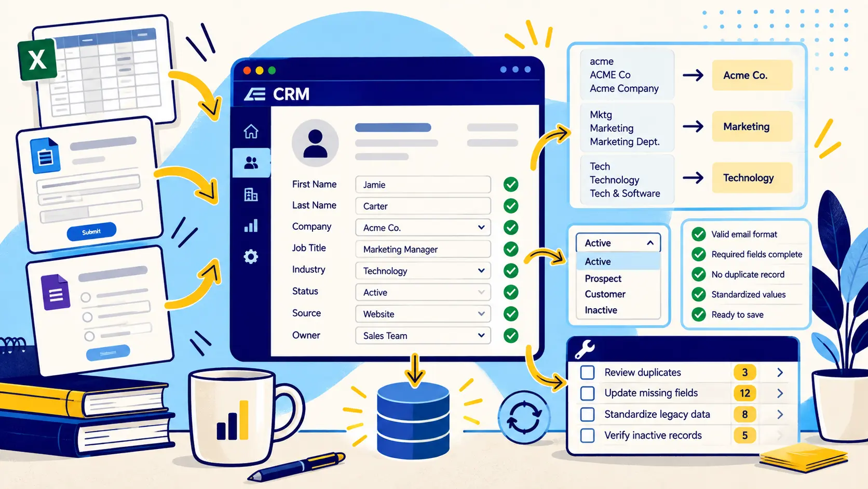Click the Verify inactive records badge 5
The height and width of the screenshot is (489, 868).
744,435
